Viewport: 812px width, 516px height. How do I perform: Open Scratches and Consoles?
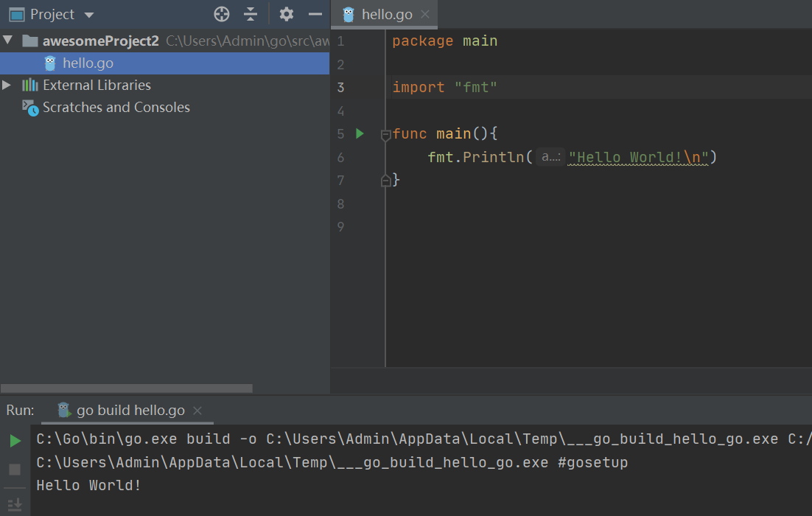coord(116,107)
